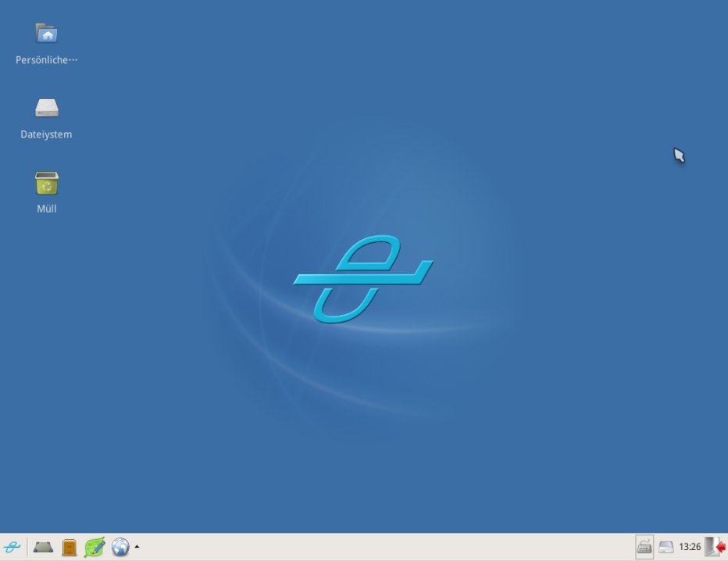Launch the file manager cabinet icon
This screenshot has height=561, width=728.
(x=70, y=548)
